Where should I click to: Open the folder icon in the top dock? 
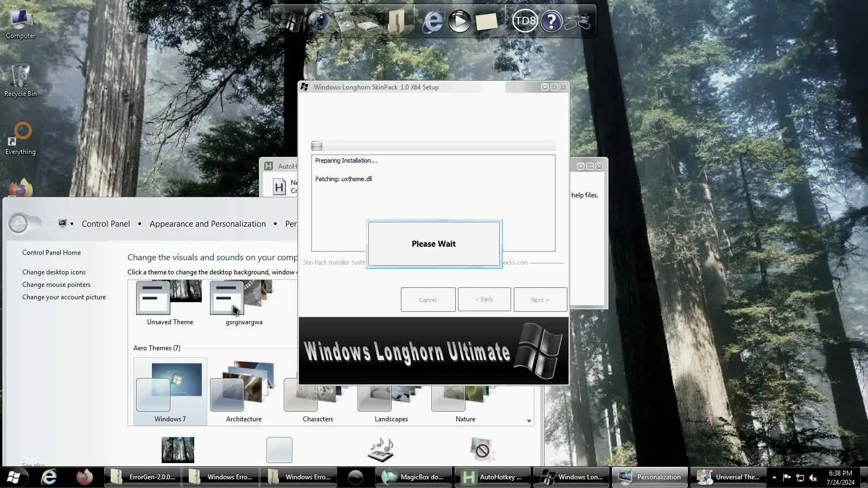click(397, 21)
